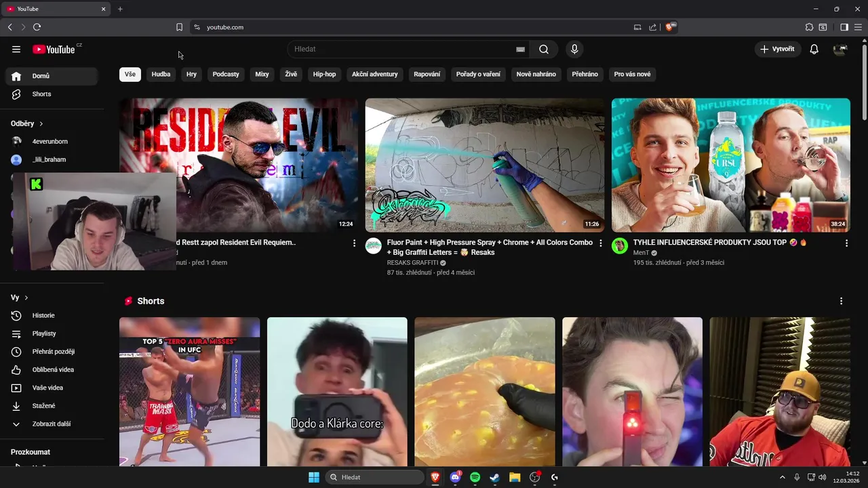Select the Pro vás nové chip
868x488 pixels.
pos(632,75)
